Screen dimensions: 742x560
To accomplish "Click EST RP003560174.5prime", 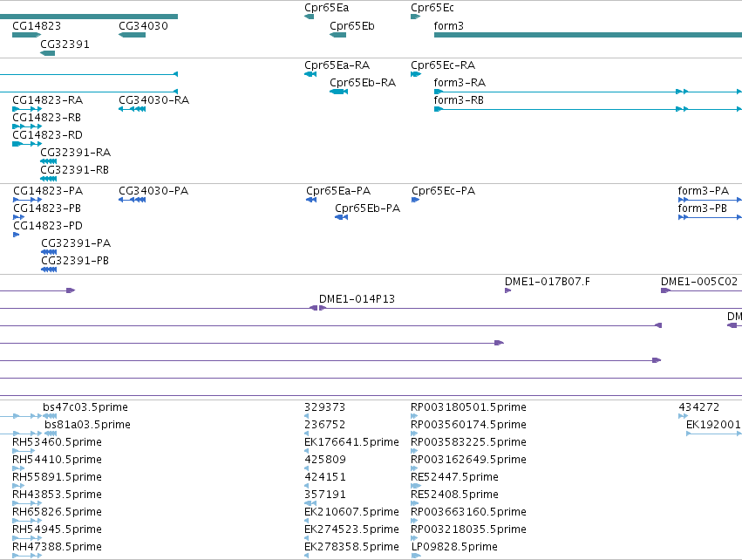I will [x=468, y=425].
